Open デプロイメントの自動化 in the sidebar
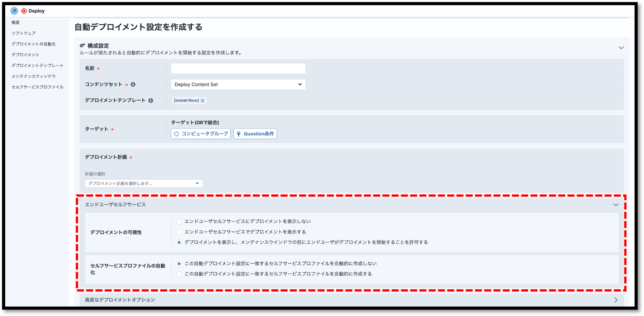Image resolution: width=644 pixels, height=316 pixels. (x=33, y=44)
